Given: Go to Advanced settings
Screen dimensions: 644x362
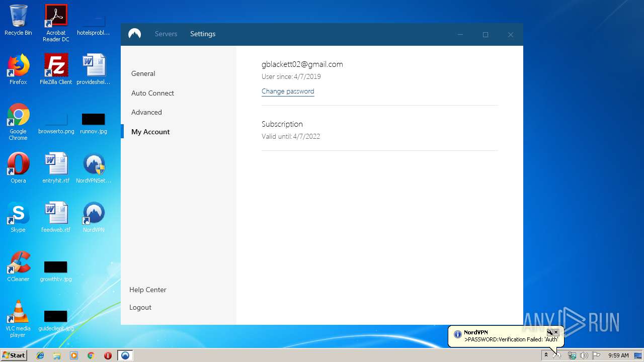Looking at the screenshot, I should point(146,112).
